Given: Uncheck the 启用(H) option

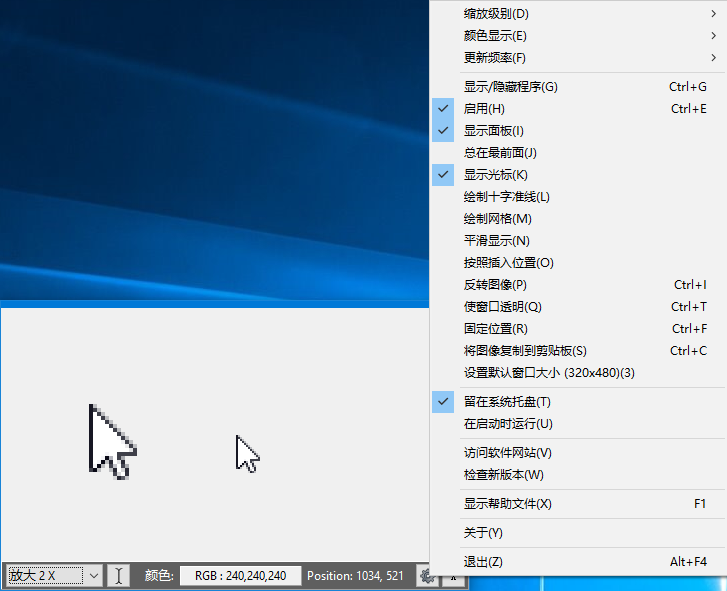Looking at the screenshot, I should [x=578, y=109].
